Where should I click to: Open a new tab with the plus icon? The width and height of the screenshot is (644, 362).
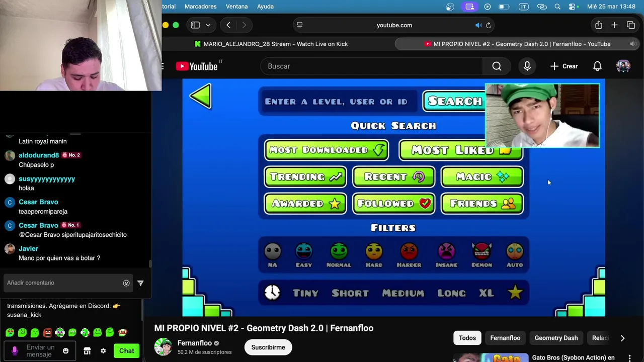pyautogui.click(x=614, y=25)
